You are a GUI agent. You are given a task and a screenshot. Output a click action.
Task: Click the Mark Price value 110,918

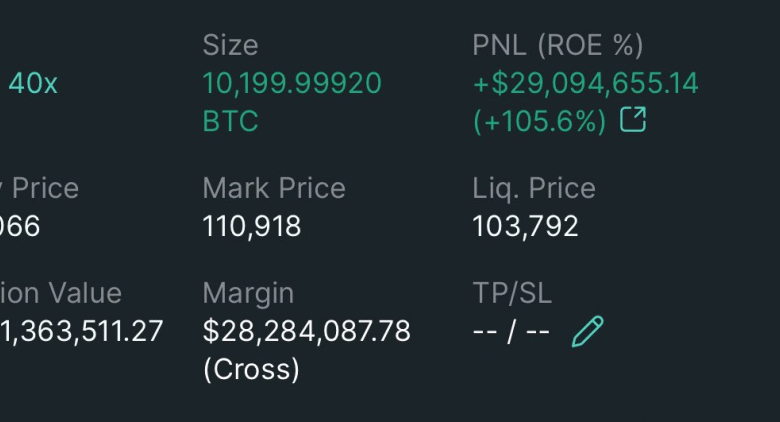click(252, 226)
